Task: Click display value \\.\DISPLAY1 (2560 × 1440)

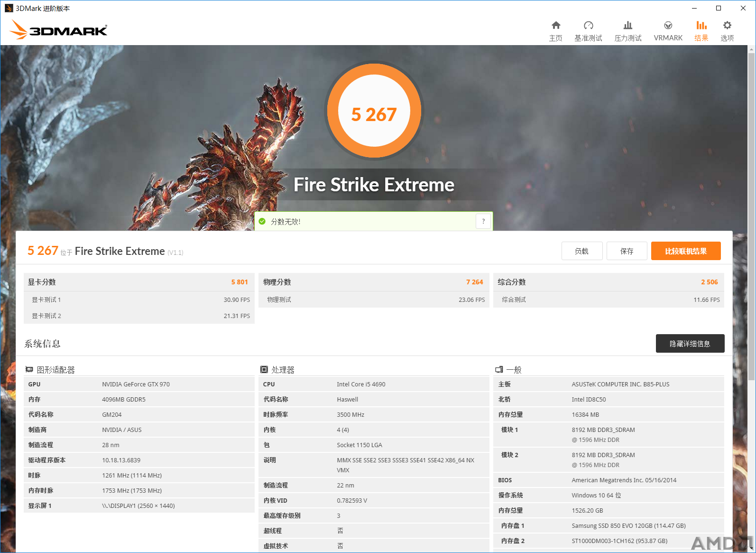Action: click(x=138, y=506)
